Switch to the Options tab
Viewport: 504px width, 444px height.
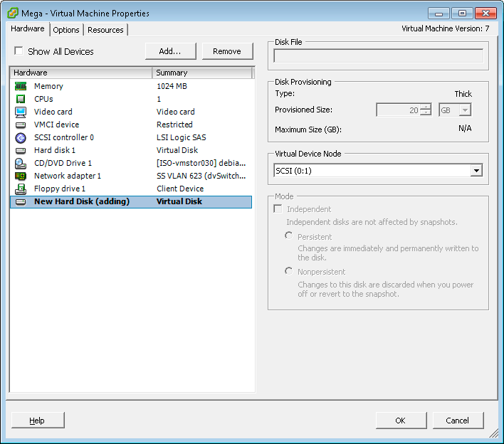pyautogui.click(x=66, y=30)
